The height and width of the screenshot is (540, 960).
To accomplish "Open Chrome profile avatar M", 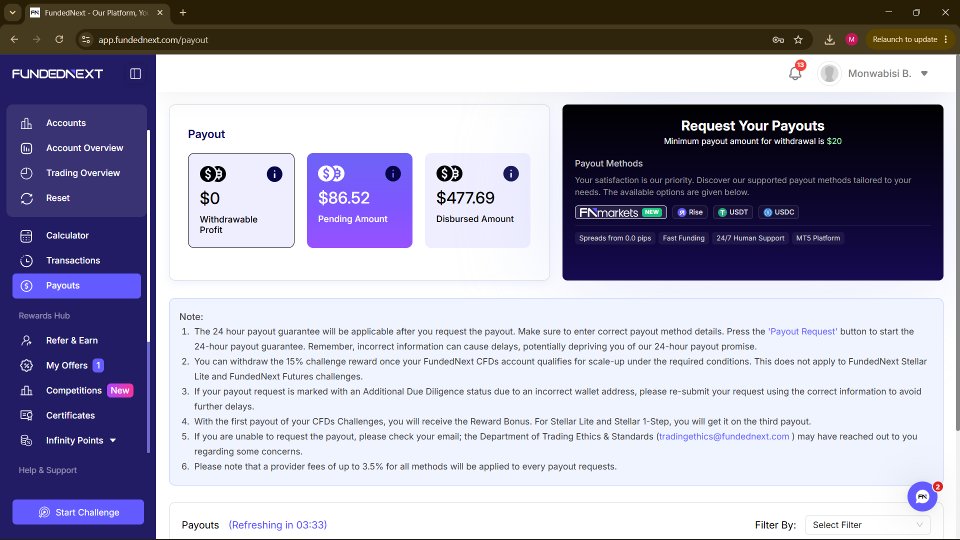I will pos(851,40).
